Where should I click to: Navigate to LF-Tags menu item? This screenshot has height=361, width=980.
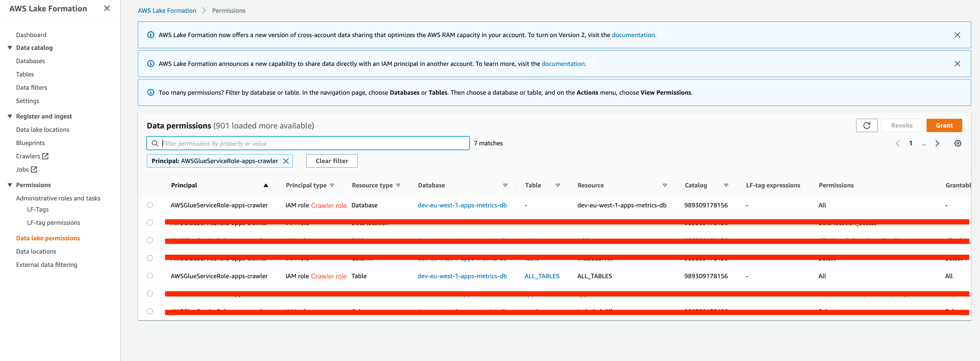(38, 210)
